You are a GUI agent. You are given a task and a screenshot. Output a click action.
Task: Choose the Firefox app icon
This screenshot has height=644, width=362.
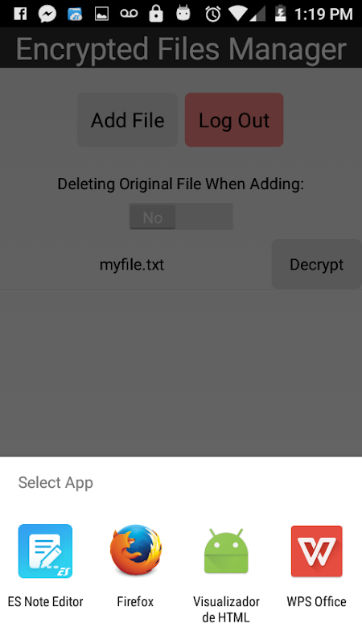[x=135, y=550]
